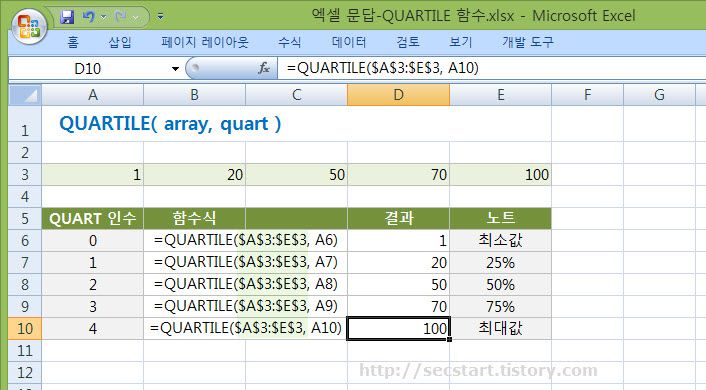Open the Office button menu
Viewport: 706px width, 390px height.
coord(29,26)
